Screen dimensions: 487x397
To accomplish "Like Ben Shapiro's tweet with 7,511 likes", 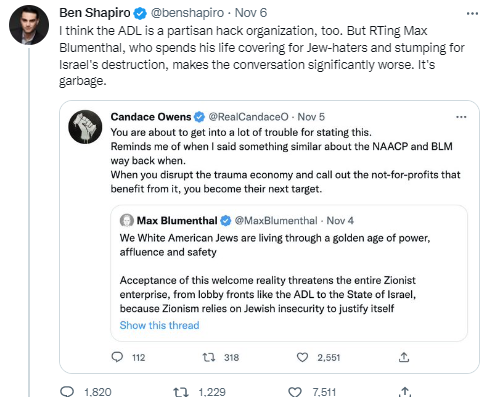I will pyautogui.click(x=295, y=391).
